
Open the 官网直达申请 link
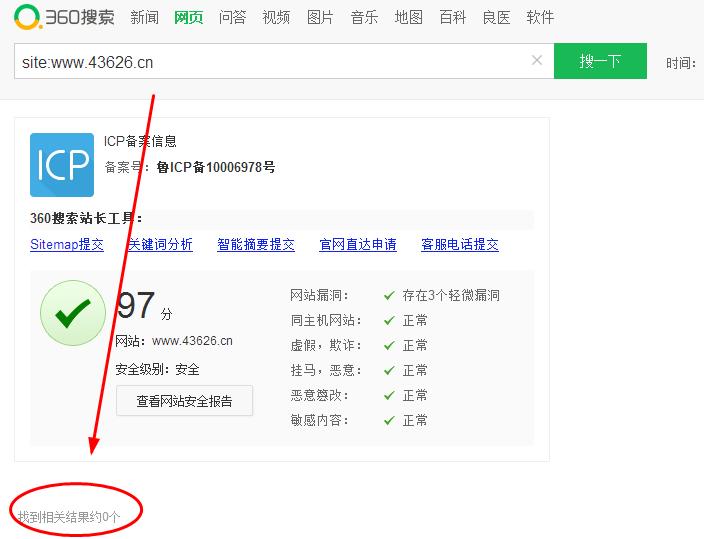click(358, 244)
